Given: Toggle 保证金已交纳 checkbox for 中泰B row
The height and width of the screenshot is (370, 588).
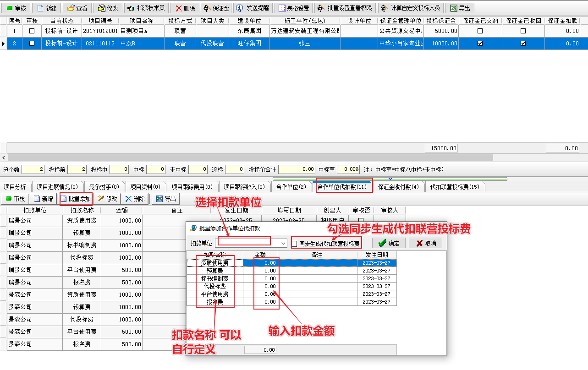Looking at the screenshot, I should pos(480,44).
